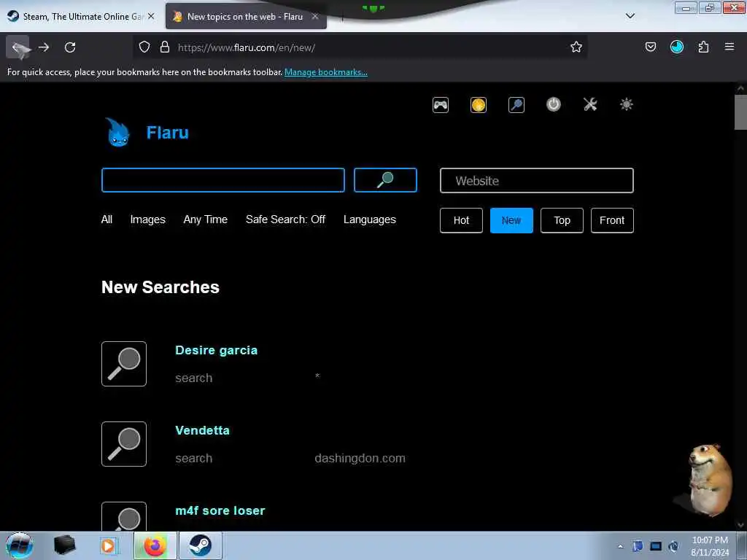
Task: Click the tray volume or power icon
Action: point(673,546)
